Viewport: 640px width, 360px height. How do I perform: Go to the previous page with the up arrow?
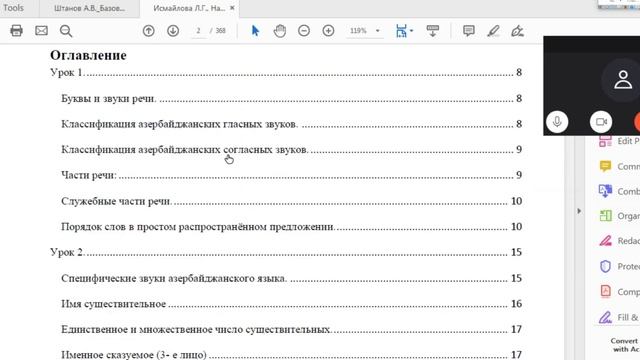tap(149, 31)
